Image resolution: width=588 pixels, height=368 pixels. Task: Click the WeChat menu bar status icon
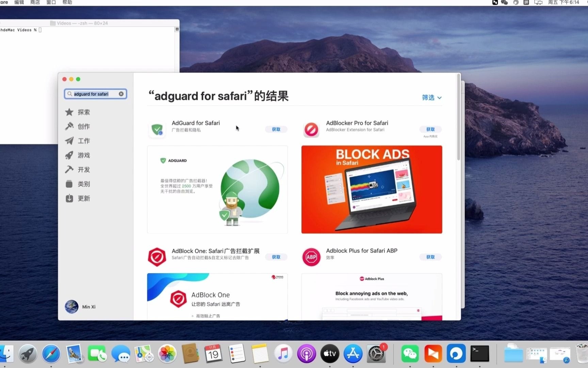point(504,2)
